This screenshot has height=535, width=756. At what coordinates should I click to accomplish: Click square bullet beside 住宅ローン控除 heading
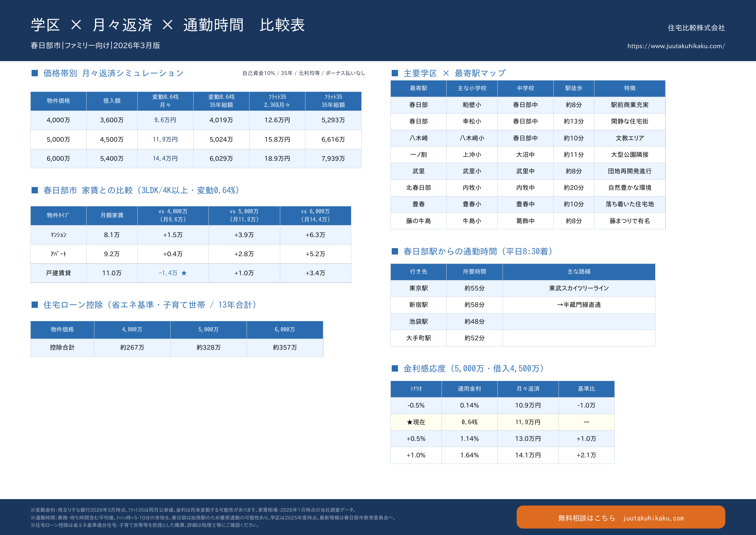[35, 305]
